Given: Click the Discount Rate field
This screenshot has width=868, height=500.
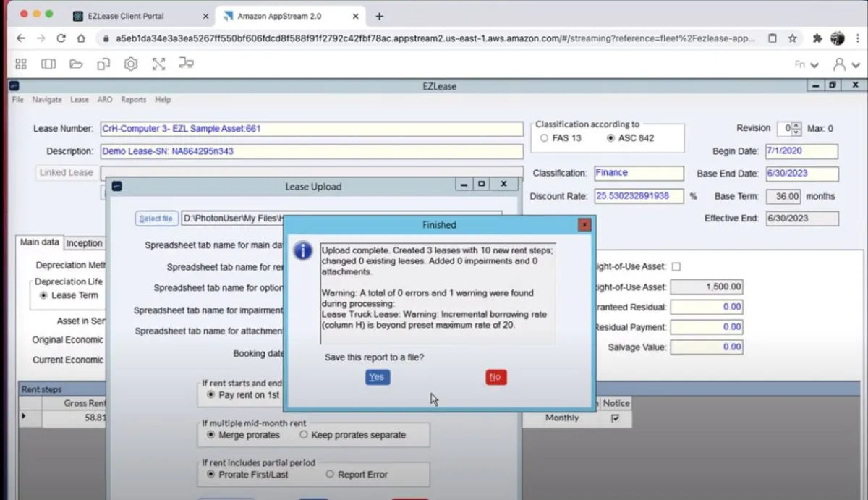Looking at the screenshot, I should [639, 196].
